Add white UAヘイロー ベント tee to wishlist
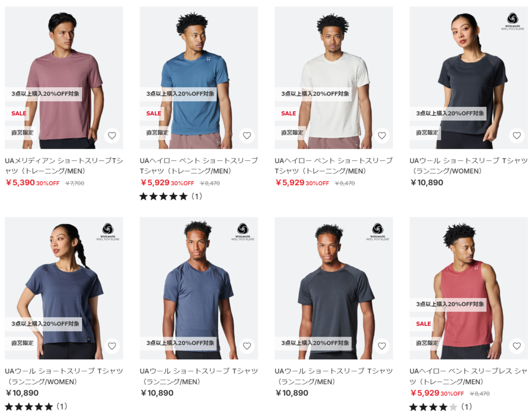This screenshot has height=416, width=532. point(382,136)
